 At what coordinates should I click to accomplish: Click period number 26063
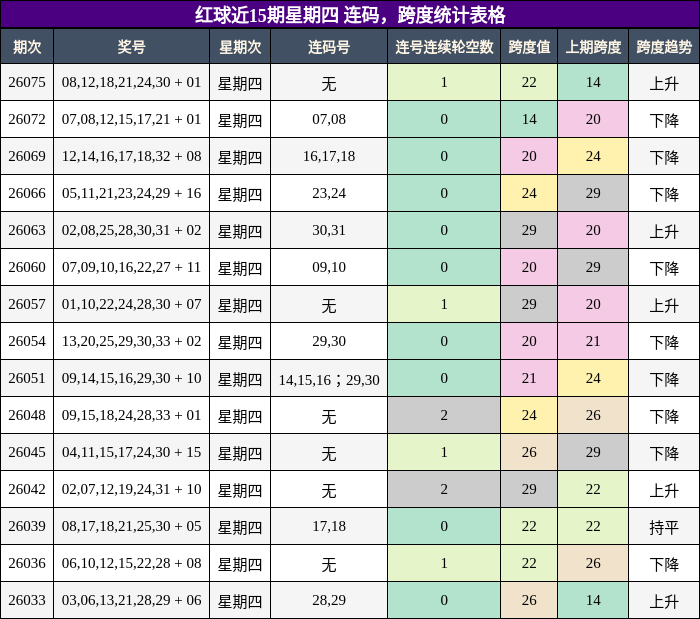click(27, 230)
